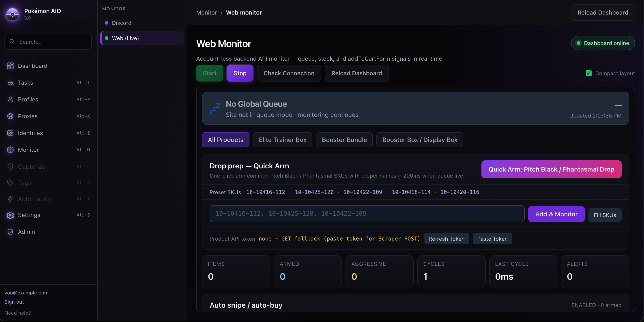Click the search magnifier icon
The image size is (644, 322).
(12, 41)
